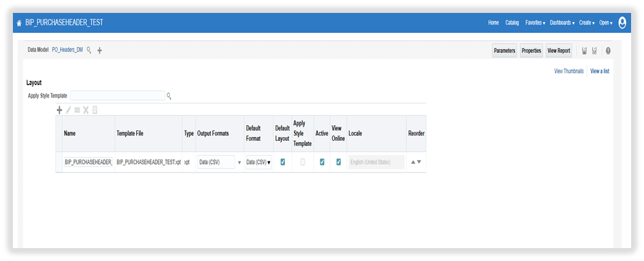Viewport: 644px width, 261px height.
Task: Click the plus icon beside Data Model
Action: pyautogui.click(x=99, y=50)
